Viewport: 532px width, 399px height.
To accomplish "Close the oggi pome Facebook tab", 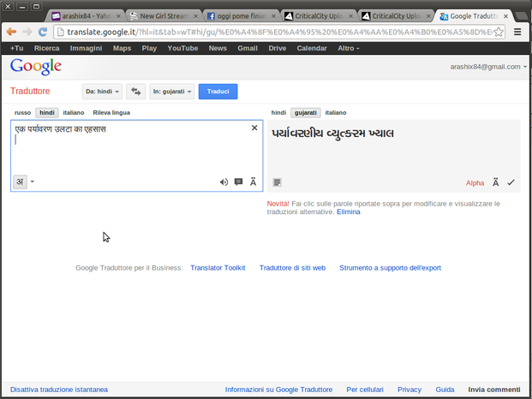I will tap(273, 16).
